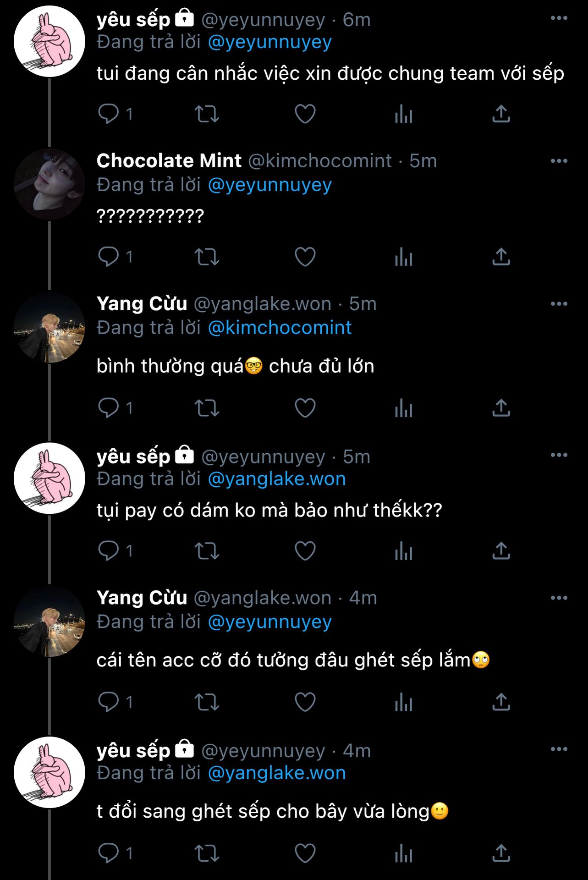Open more options on the 6m tweet

pos(559,18)
